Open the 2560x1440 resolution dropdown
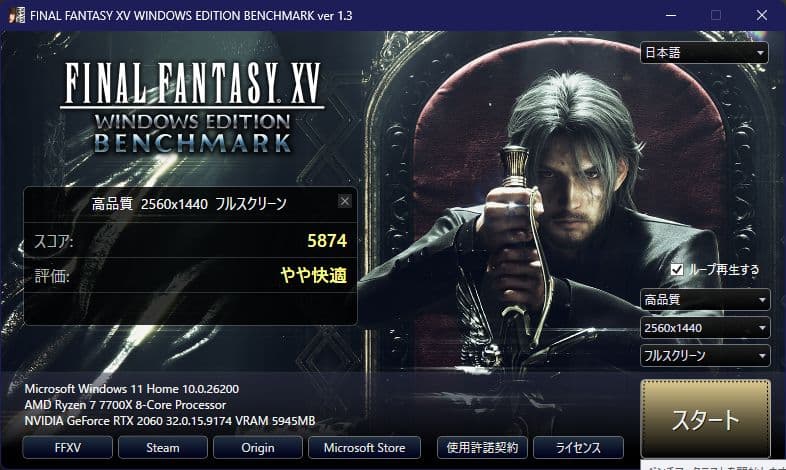The image size is (786, 470). (705, 328)
